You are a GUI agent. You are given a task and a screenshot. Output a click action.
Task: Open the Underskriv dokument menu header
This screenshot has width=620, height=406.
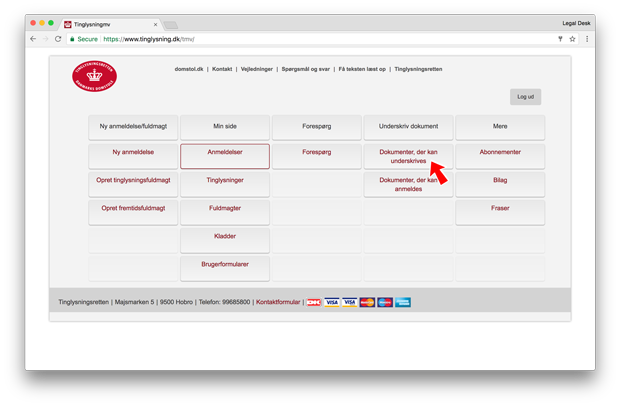[408, 127]
